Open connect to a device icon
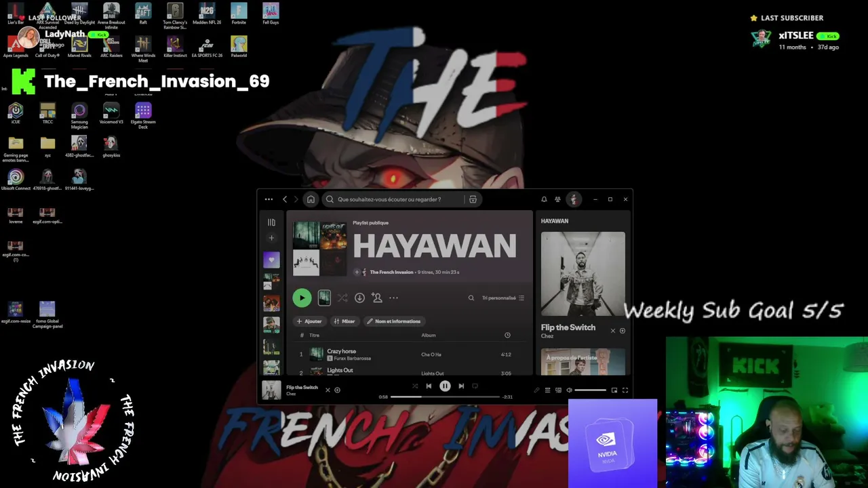The image size is (868, 488). point(558,390)
